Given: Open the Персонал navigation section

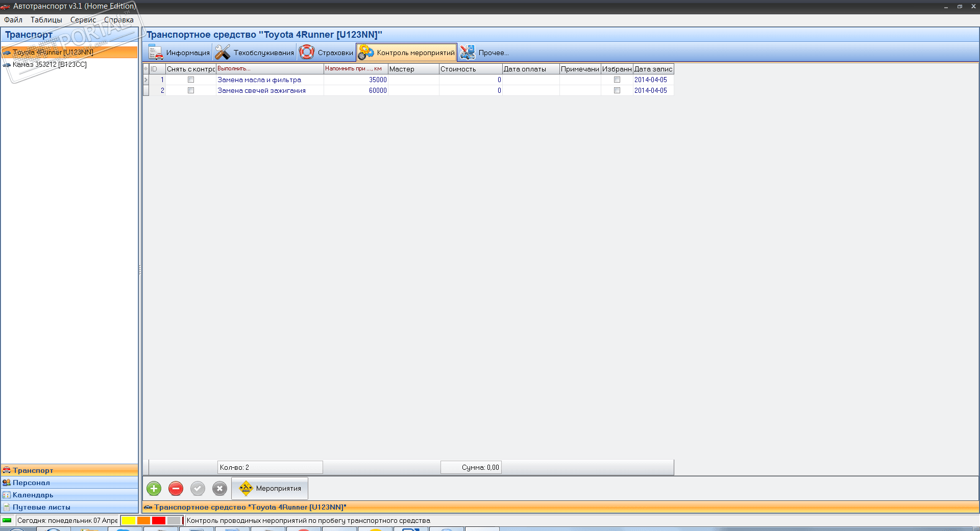Looking at the screenshot, I should (69, 483).
